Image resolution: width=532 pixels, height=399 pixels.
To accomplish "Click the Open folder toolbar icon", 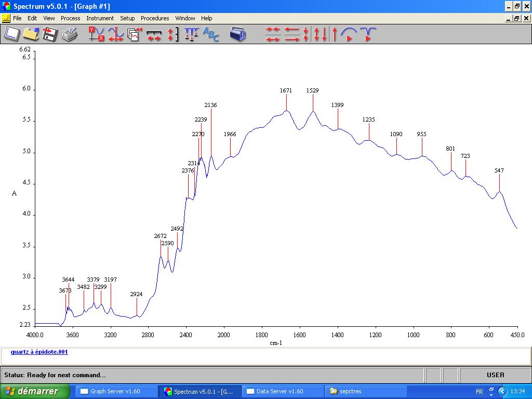I will coord(31,34).
